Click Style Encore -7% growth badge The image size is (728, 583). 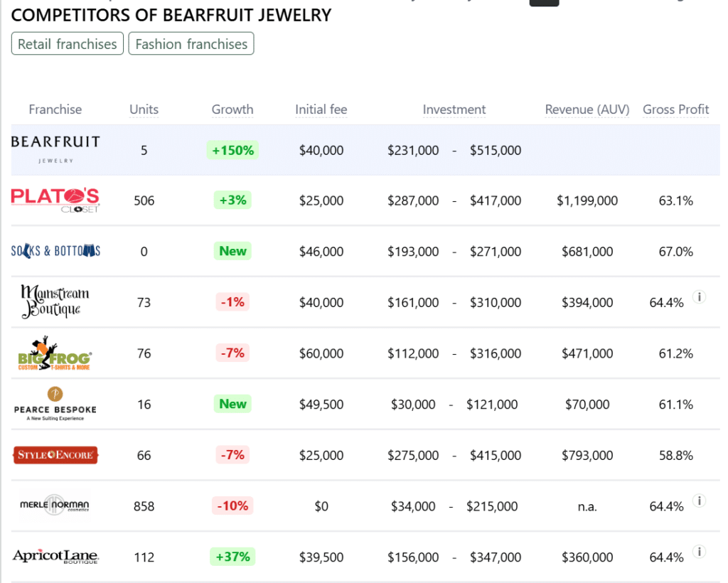click(232, 455)
